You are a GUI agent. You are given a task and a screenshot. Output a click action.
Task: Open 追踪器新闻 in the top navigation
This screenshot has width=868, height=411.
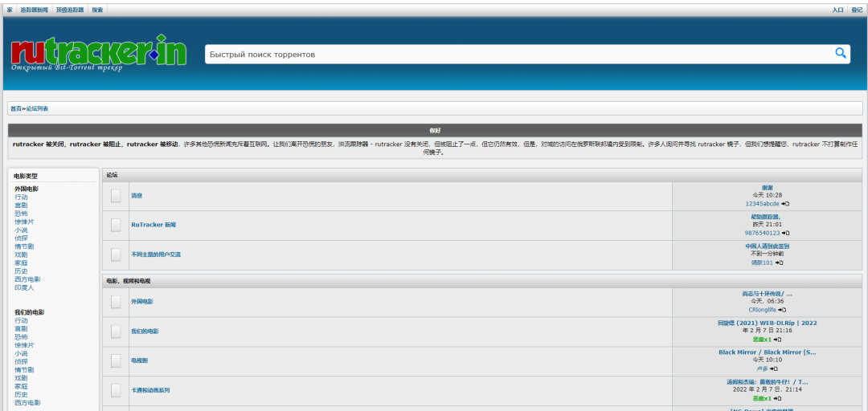pyautogui.click(x=35, y=10)
